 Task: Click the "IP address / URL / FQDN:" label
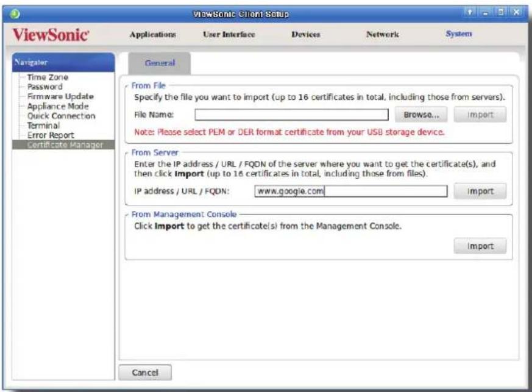182,191
